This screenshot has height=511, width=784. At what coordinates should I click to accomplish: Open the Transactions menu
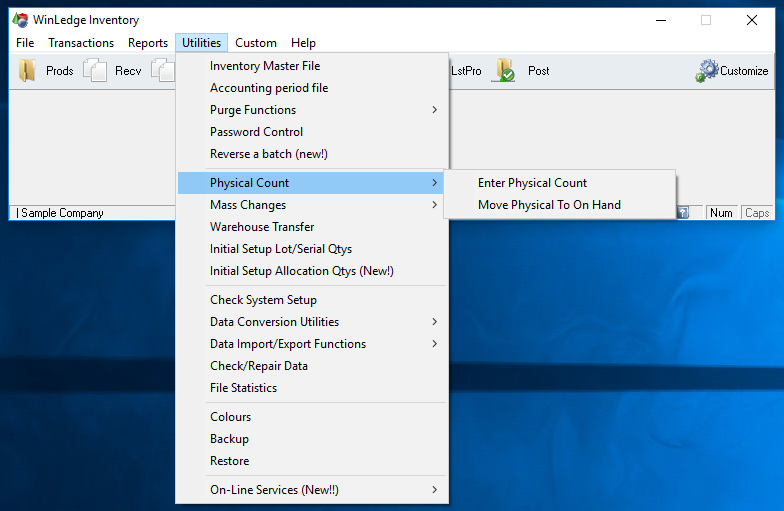81,43
